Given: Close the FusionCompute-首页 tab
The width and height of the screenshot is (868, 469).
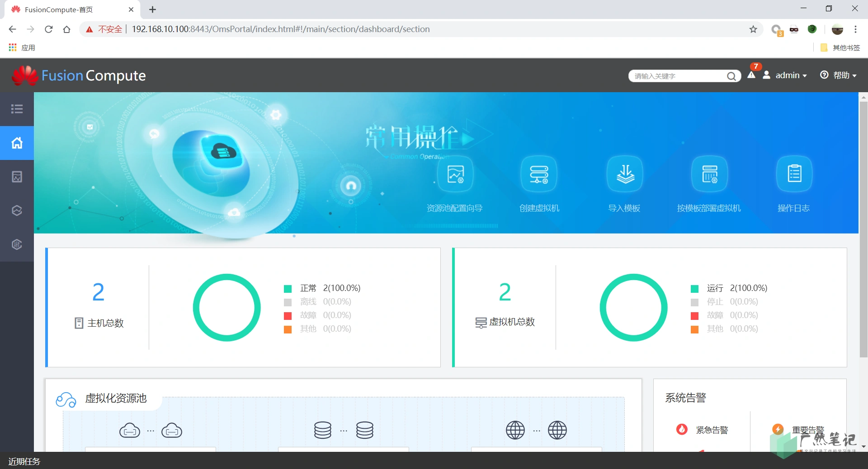Looking at the screenshot, I should pyautogui.click(x=131, y=9).
